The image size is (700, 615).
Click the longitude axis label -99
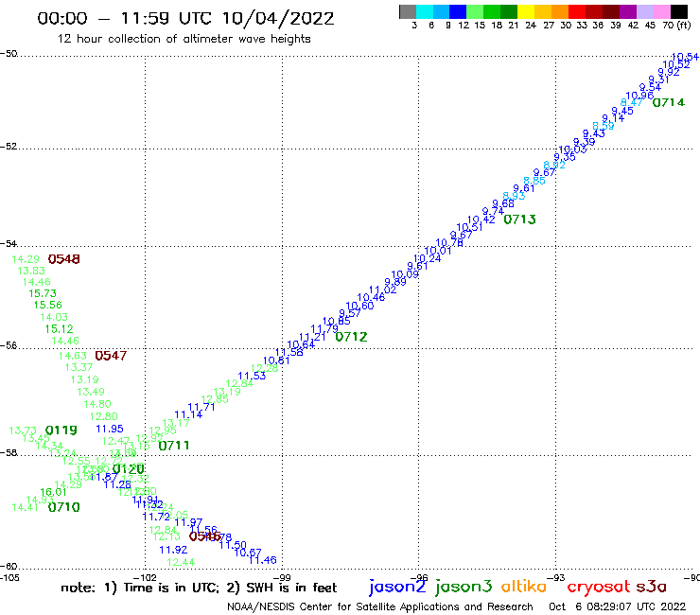tap(284, 577)
